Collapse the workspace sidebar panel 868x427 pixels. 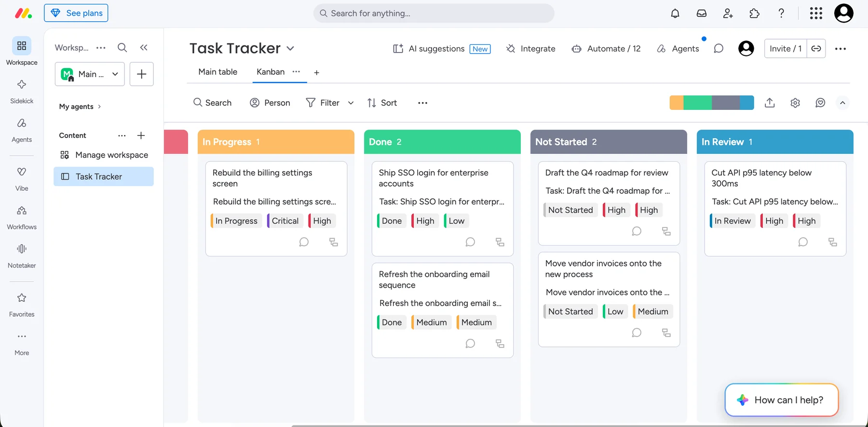coord(144,47)
